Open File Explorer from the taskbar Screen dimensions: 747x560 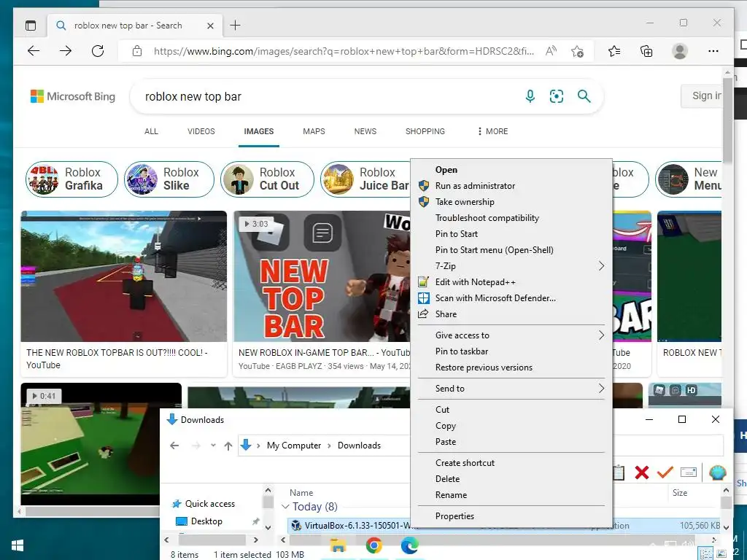tap(338, 546)
